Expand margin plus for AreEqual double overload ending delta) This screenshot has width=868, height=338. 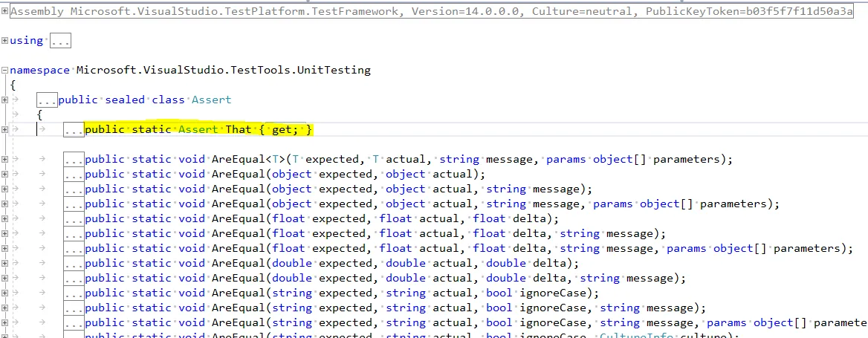pyautogui.click(x=4, y=263)
